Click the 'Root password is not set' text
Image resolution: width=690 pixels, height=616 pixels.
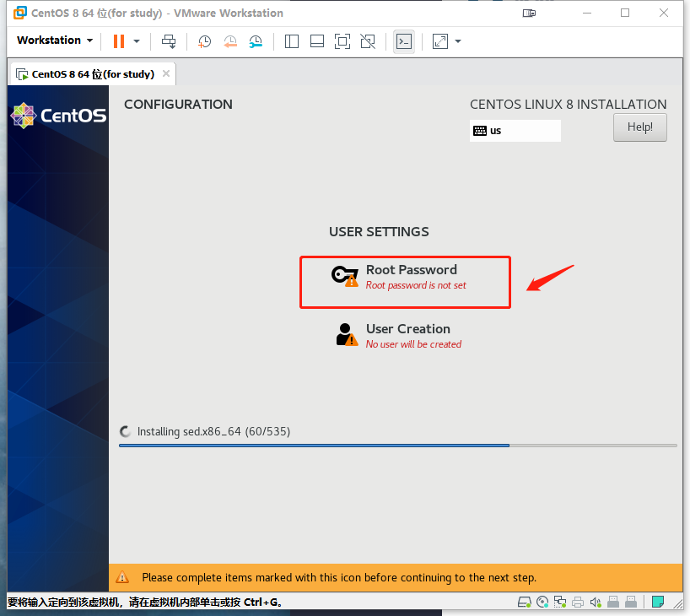[x=416, y=285]
